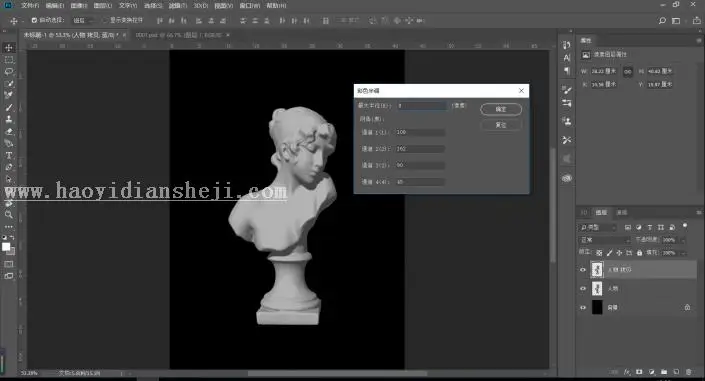Open the Creative Cloud Libraries panel icon

pos(567,178)
